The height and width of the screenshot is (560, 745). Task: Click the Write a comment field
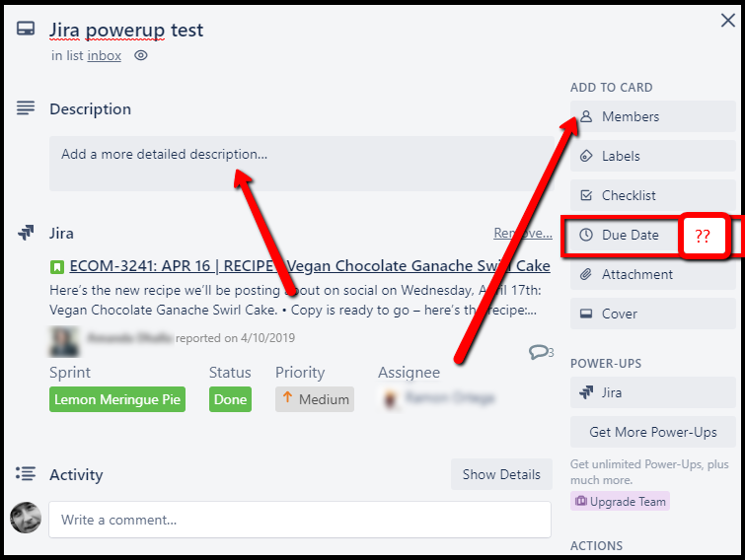300,520
